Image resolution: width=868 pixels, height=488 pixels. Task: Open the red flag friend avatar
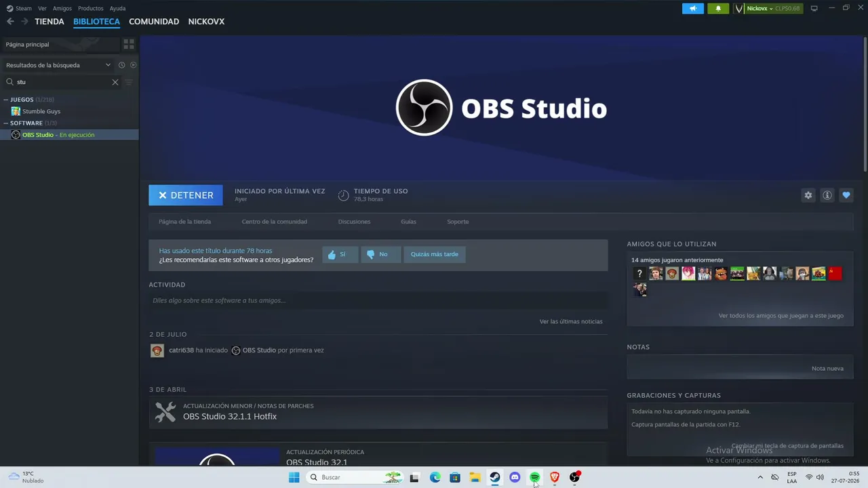pos(835,274)
